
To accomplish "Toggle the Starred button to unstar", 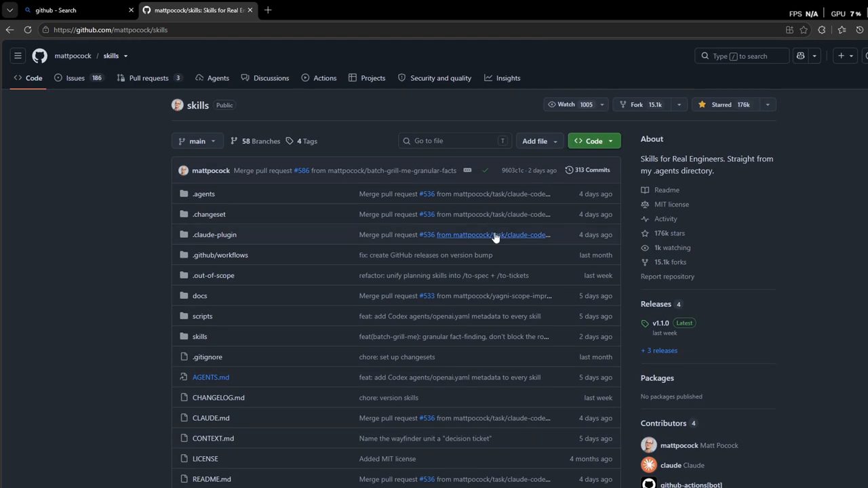I will tap(726, 104).
